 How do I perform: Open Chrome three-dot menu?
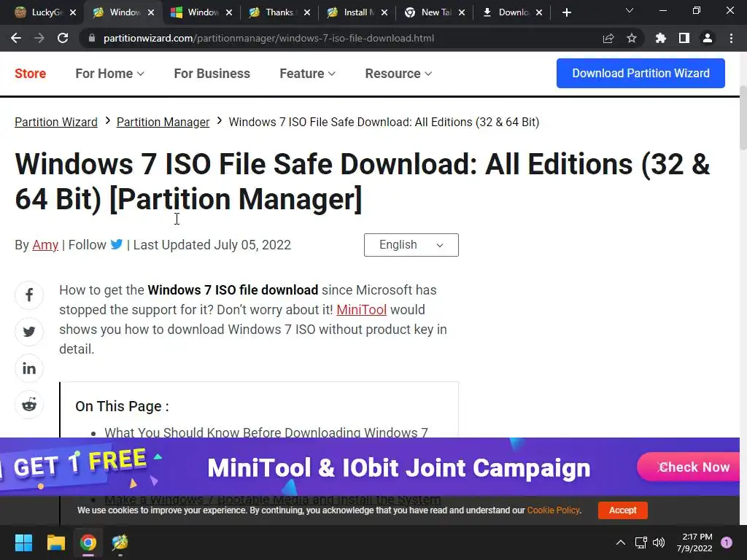[731, 38]
